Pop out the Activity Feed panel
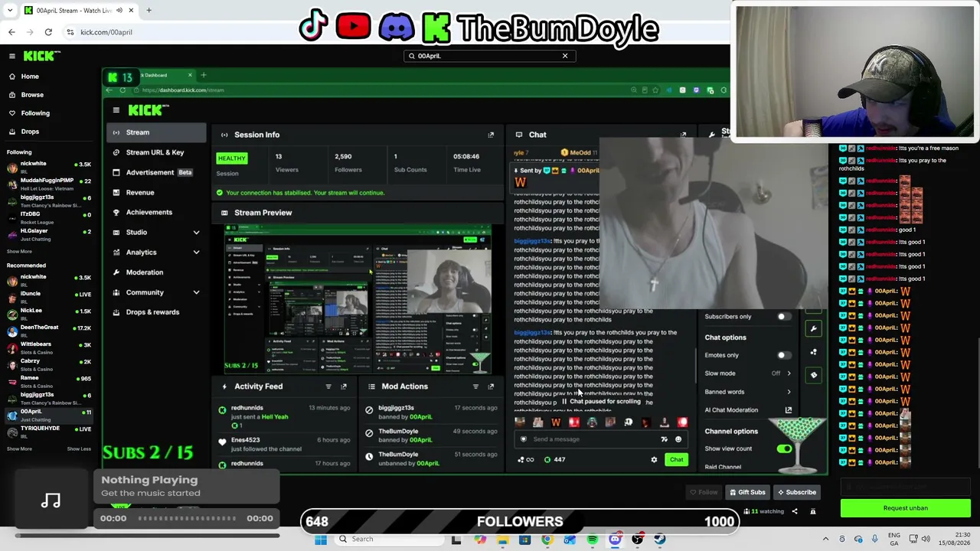Screen dimensions: 980x551 [344, 386]
